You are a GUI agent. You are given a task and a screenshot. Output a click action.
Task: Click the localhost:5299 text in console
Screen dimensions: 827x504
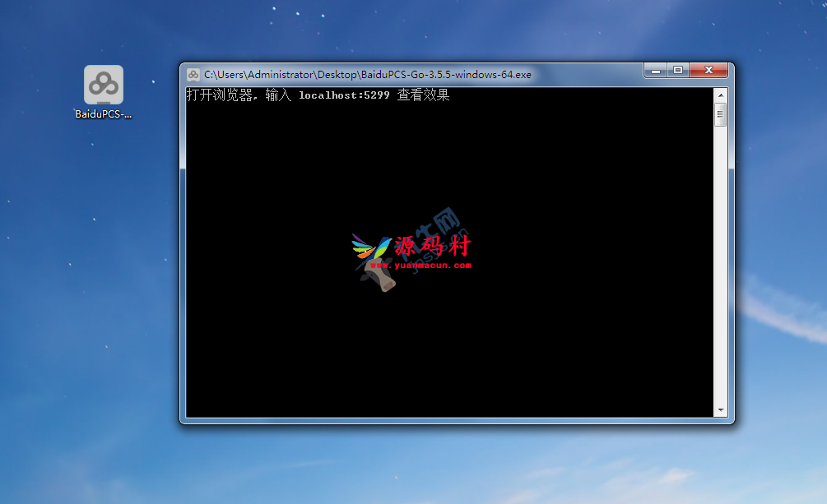coord(344,95)
